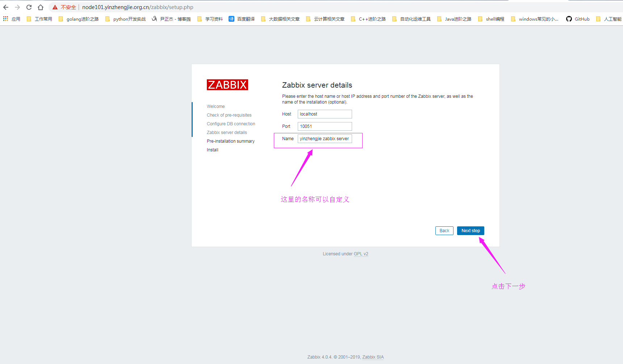
Task: Open the shell编程 bookmark folder
Action: pos(491,19)
